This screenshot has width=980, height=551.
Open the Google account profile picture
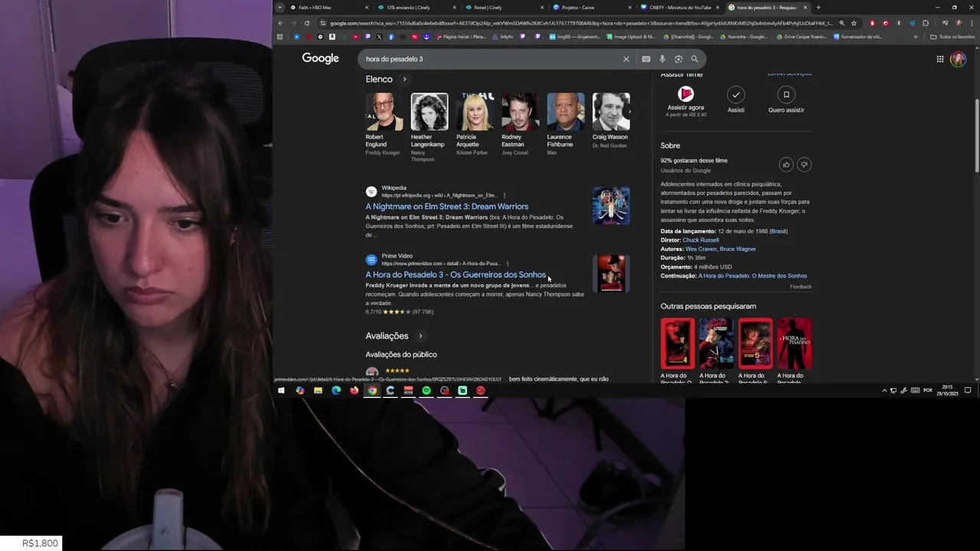click(x=958, y=59)
